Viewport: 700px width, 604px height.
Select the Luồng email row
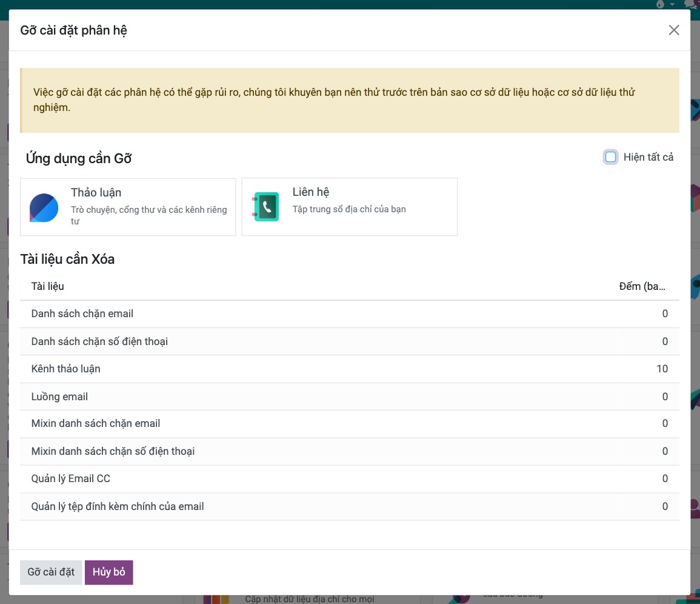(350, 397)
